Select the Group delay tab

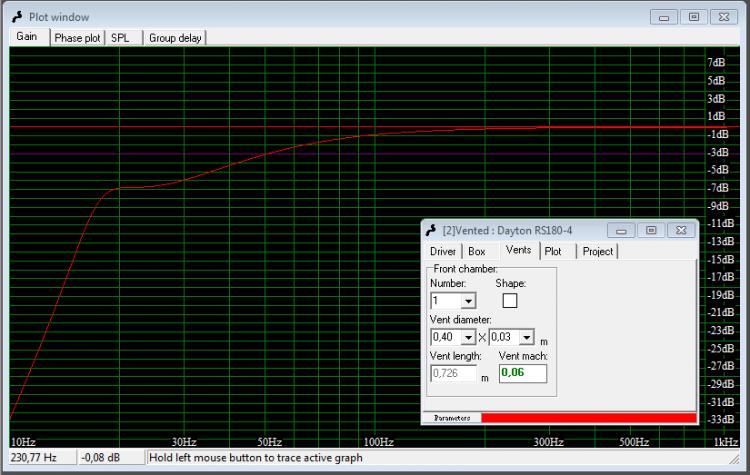pyautogui.click(x=175, y=38)
